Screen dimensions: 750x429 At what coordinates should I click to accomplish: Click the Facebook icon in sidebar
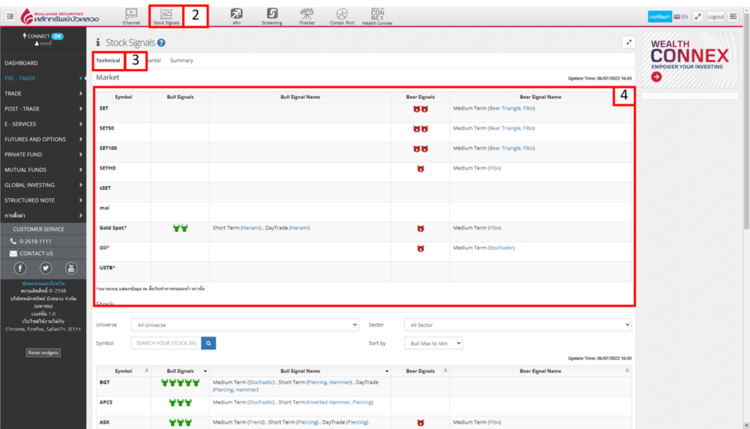[x=20, y=268]
